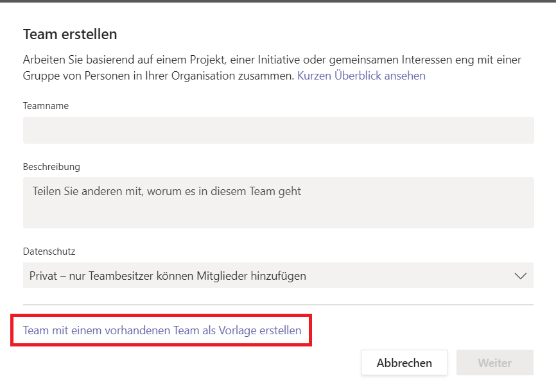Focus the Beschreibung text area

point(279,203)
